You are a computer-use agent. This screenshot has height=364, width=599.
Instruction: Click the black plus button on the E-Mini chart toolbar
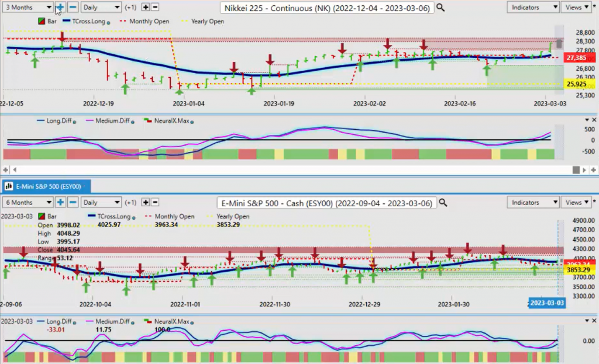146,202
